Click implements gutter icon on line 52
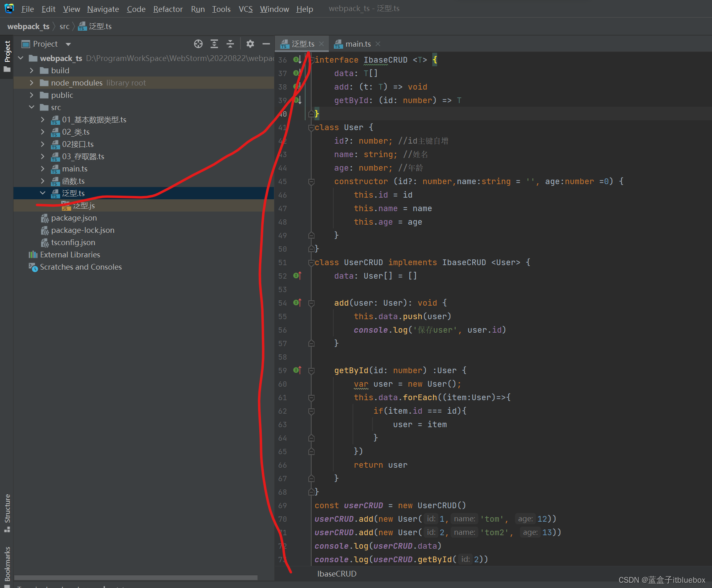The width and height of the screenshot is (712, 588). click(x=297, y=276)
